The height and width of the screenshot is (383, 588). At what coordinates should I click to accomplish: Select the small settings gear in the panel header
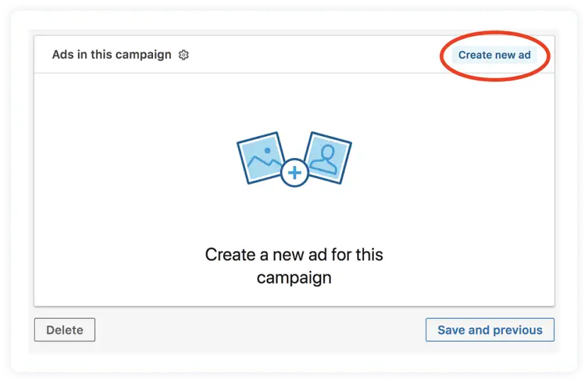pyautogui.click(x=183, y=55)
